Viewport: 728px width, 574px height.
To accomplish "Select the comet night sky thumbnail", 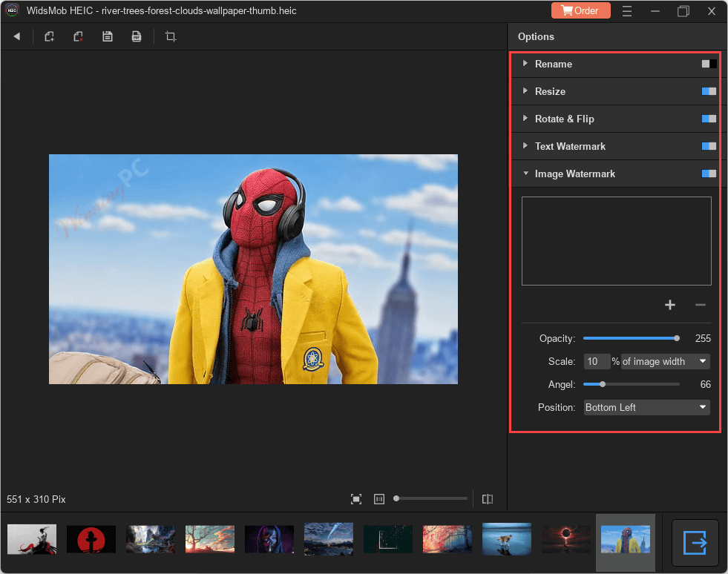I will point(329,539).
